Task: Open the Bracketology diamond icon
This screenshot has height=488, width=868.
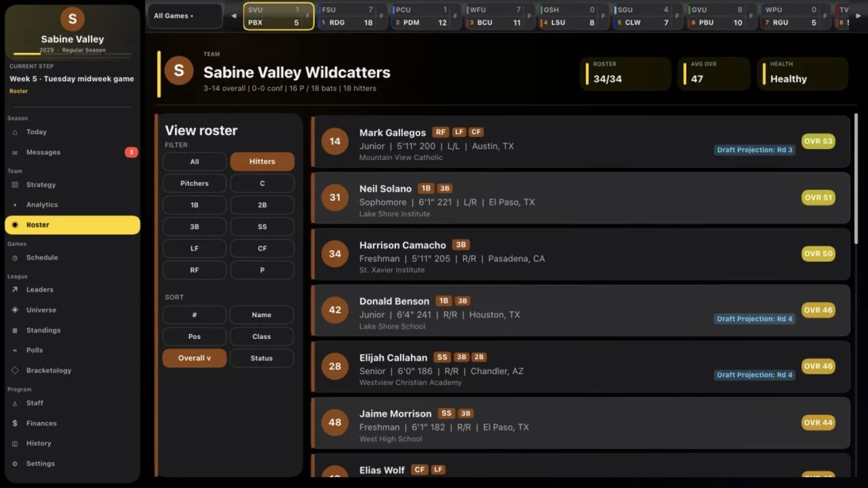Action: (15, 370)
